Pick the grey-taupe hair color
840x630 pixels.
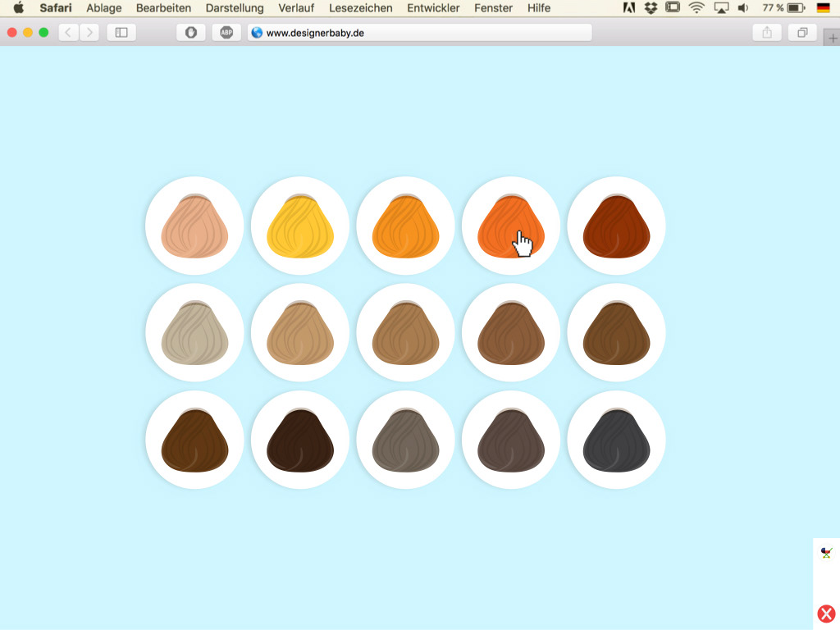click(405, 440)
